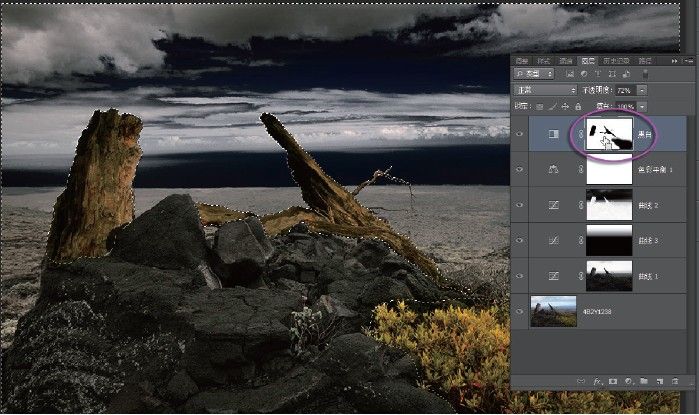699x415 pixels.
Task: Delete layer with the trash icon
Action: pos(673,382)
